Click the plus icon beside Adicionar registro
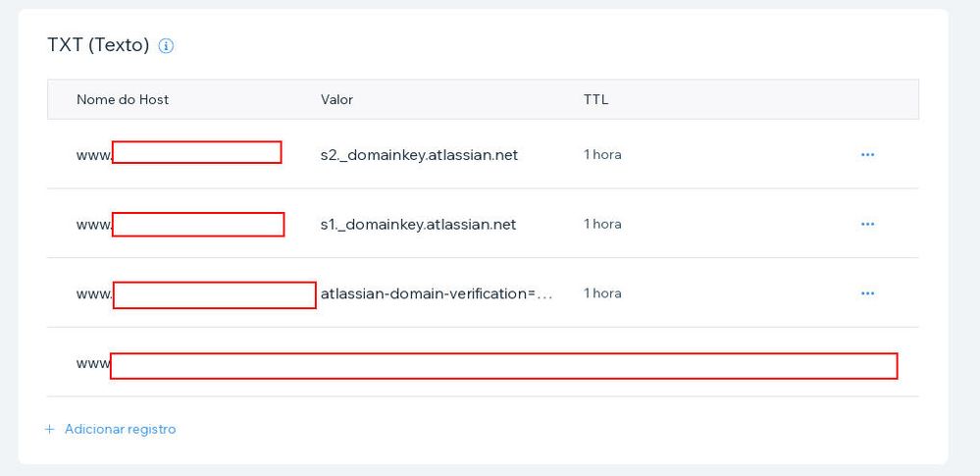 click(x=50, y=429)
